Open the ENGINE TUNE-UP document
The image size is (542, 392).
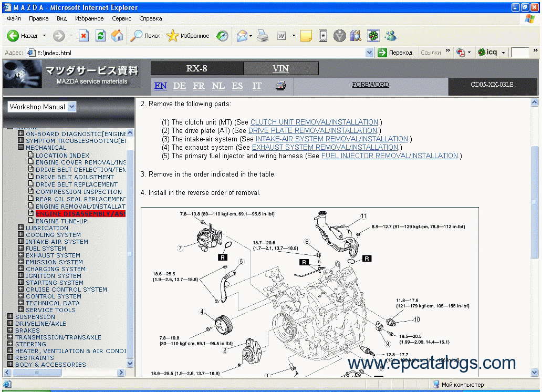click(x=61, y=221)
